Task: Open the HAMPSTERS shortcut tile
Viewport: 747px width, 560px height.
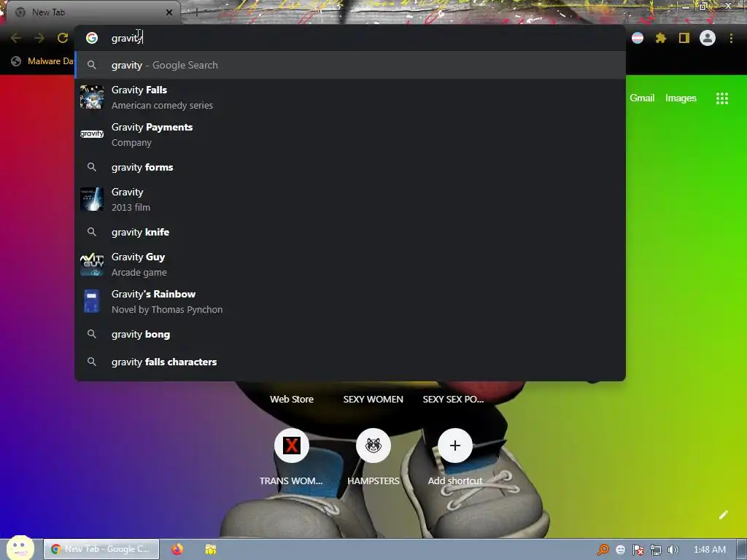Action: click(x=373, y=456)
